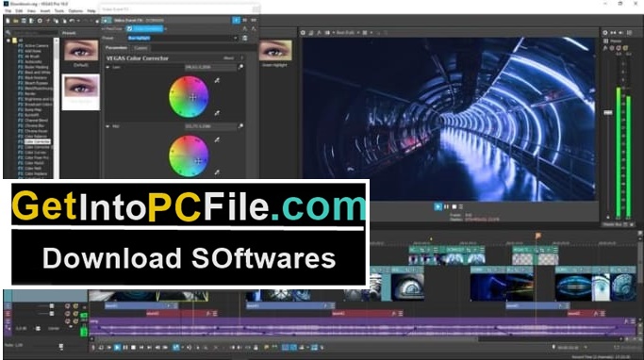644x360 pixels.
Task: Click the Open folder icon in toolbar
Action: pos(16,21)
